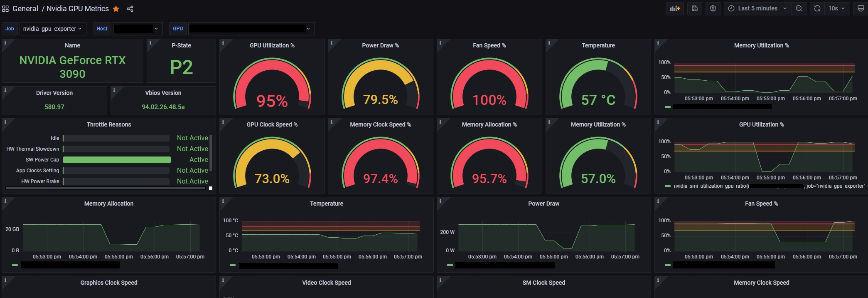Click the Nvidia GPU Metrics dashboard title

tap(78, 9)
